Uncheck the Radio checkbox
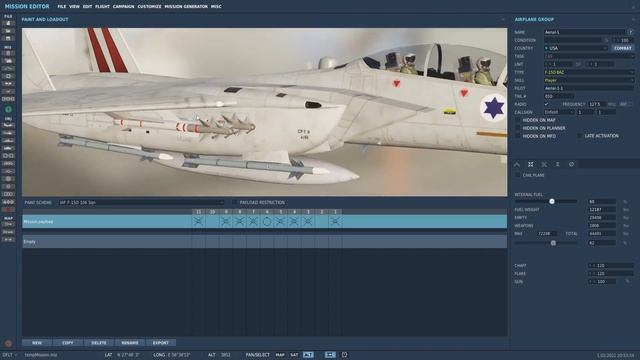640x360 pixels. point(547,104)
